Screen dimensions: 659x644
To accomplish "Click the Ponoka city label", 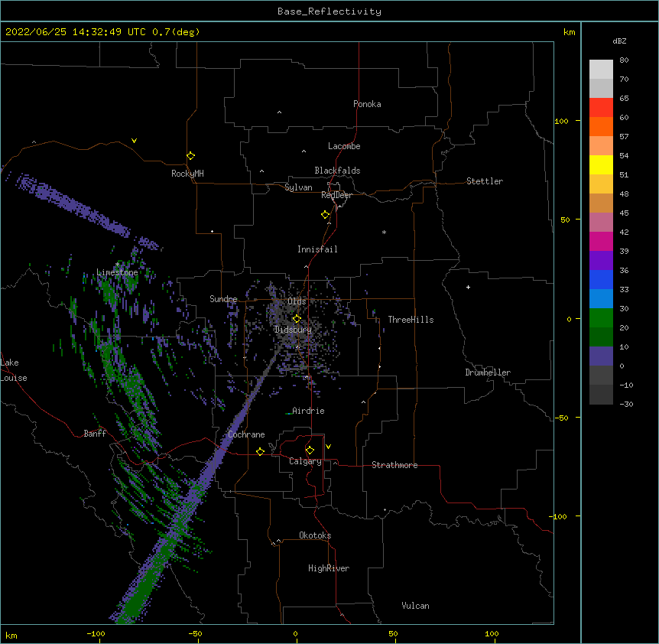I will click(x=367, y=104).
